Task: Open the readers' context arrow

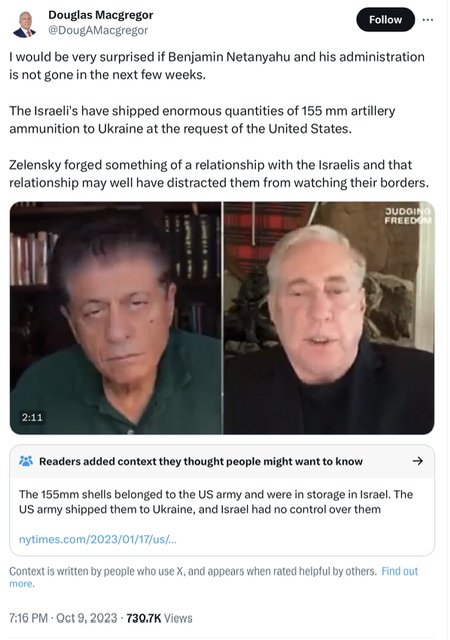Action: (x=417, y=461)
